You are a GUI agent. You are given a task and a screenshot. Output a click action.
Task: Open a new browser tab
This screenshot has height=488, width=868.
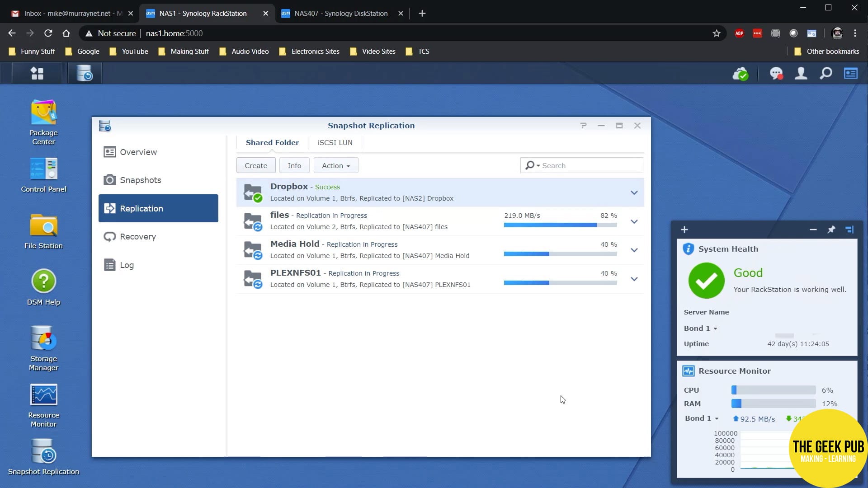click(x=422, y=14)
